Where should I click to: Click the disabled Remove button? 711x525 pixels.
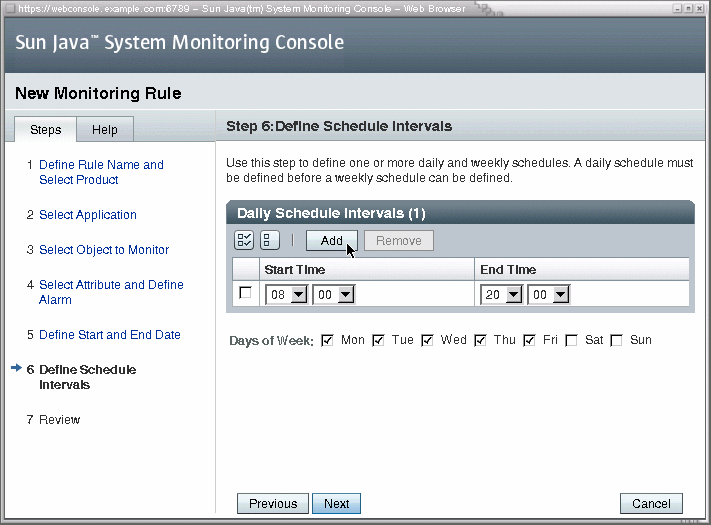399,240
